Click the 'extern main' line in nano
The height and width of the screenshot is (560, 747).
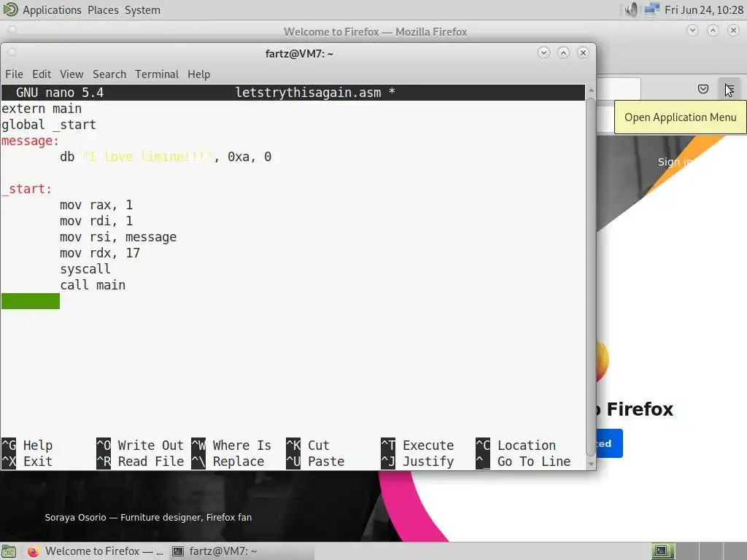coord(42,109)
